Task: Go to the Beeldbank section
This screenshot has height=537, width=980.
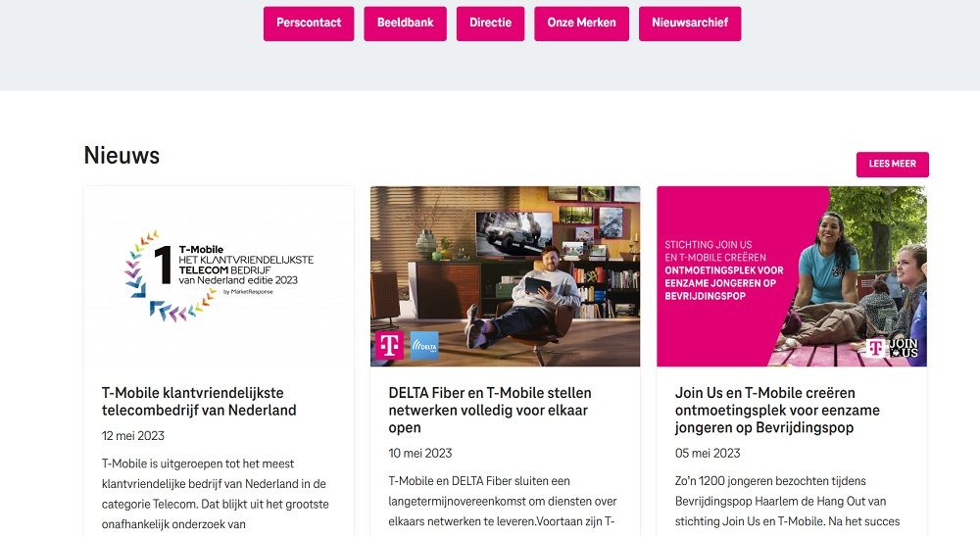Action: click(x=405, y=24)
